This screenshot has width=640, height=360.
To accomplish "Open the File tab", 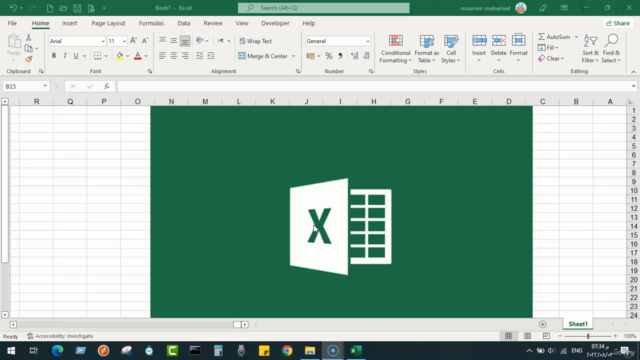I will pyautogui.click(x=12, y=23).
